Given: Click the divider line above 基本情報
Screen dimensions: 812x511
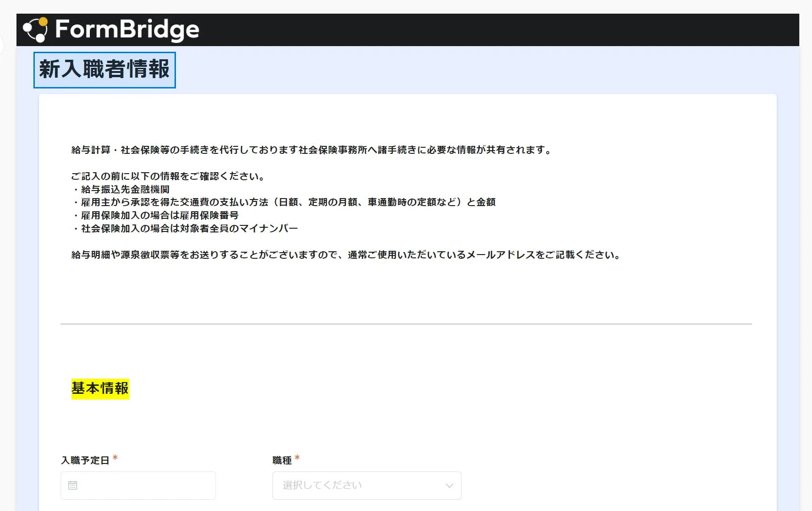Looking at the screenshot, I should [406, 324].
